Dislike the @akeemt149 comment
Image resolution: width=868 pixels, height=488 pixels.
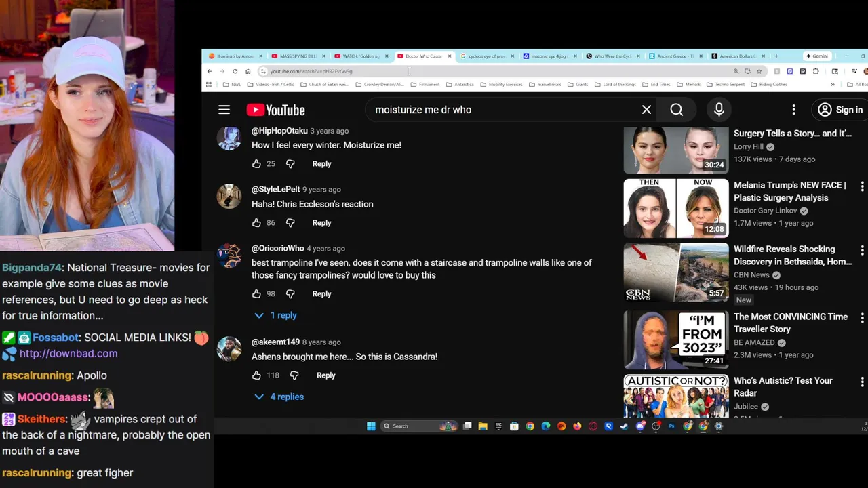294,375
